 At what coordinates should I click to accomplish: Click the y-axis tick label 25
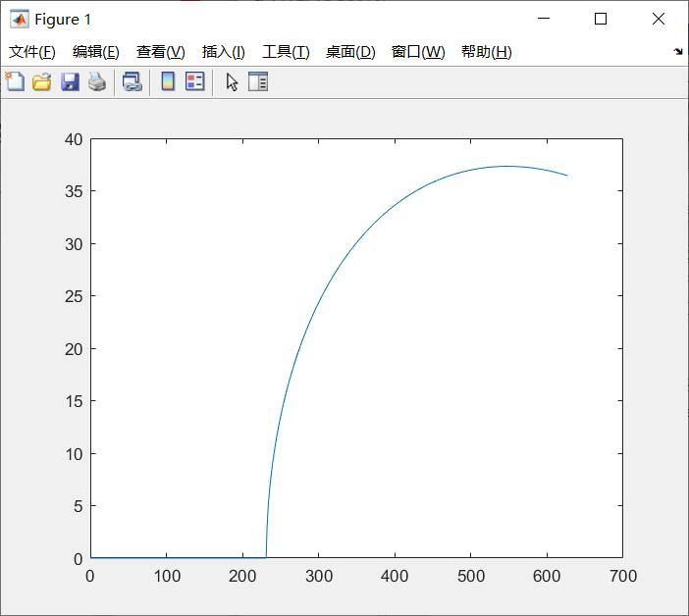74,297
